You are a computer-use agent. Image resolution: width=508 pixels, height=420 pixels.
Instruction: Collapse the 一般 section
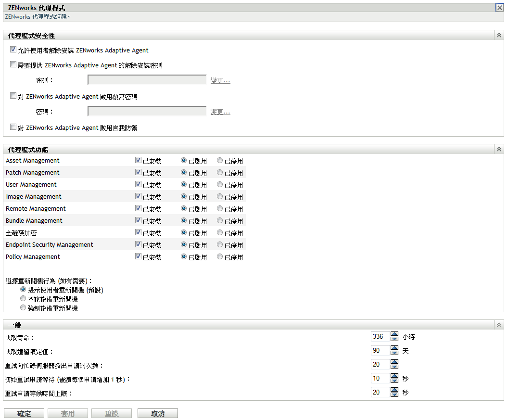[499, 325]
